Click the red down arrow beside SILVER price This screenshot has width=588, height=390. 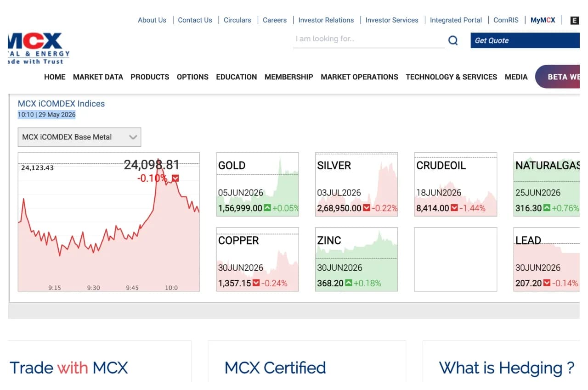point(367,208)
